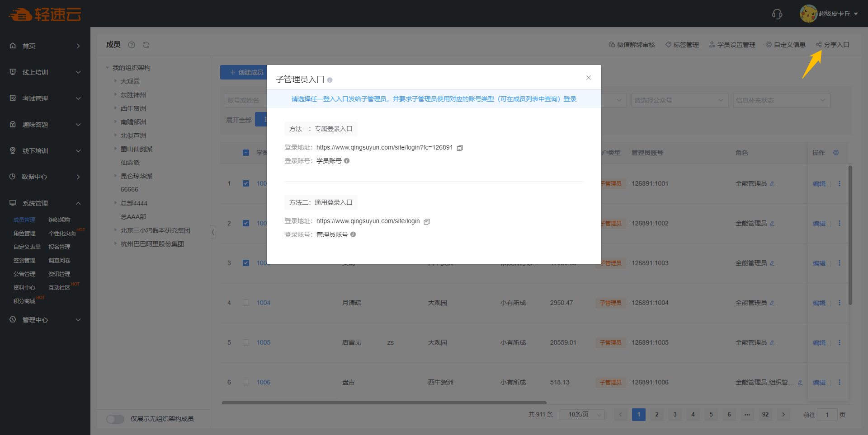Open 组织架构 under 系统管理

click(x=59, y=220)
